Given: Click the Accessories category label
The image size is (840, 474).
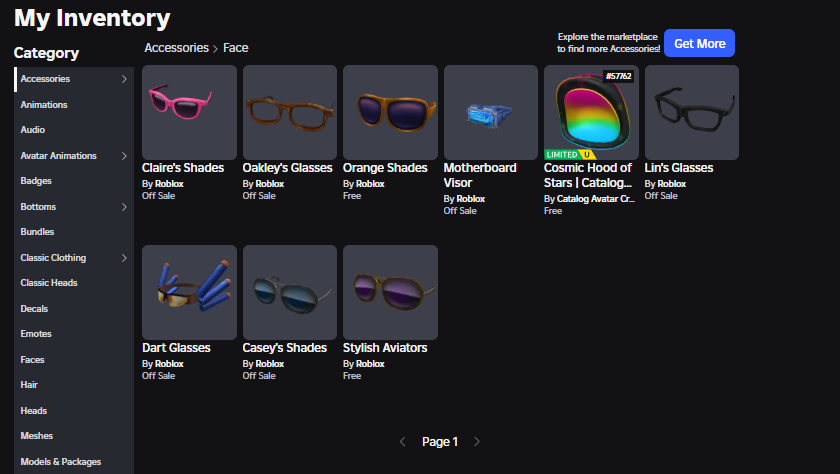Looking at the screenshot, I should click(45, 79).
